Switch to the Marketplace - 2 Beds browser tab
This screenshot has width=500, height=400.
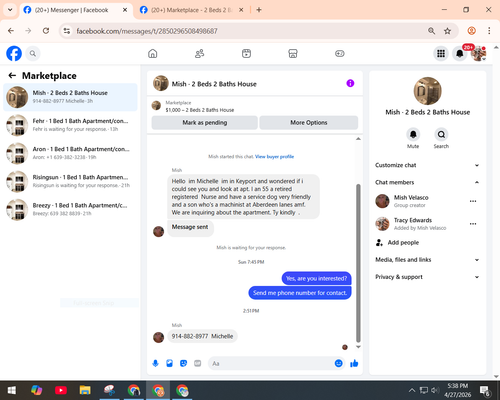(x=191, y=10)
